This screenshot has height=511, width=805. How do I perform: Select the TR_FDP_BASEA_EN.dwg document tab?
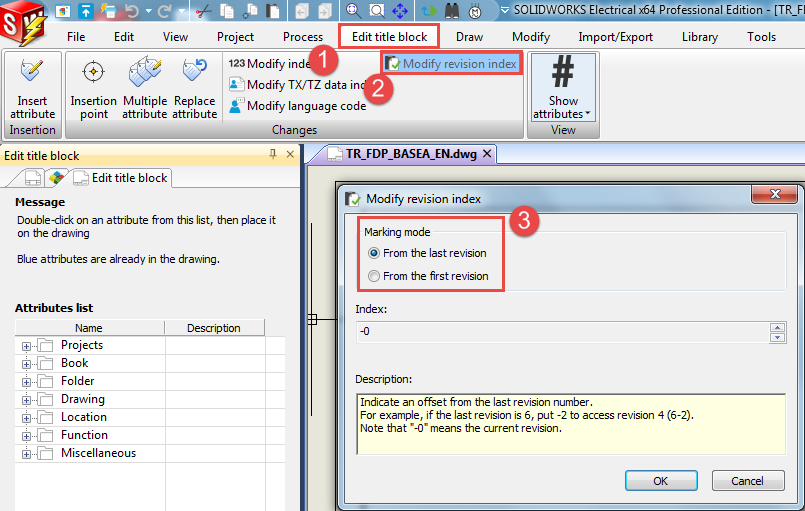(411, 154)
